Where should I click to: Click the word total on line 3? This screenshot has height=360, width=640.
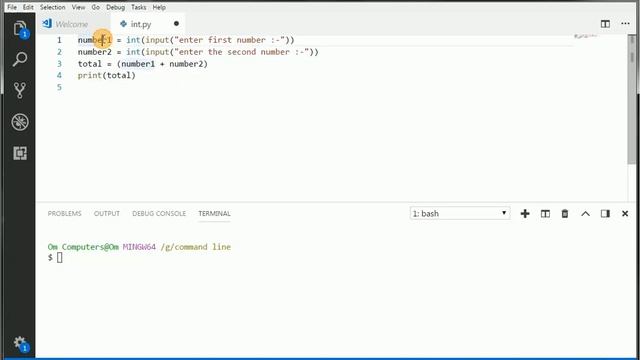[x=90, y=64]
